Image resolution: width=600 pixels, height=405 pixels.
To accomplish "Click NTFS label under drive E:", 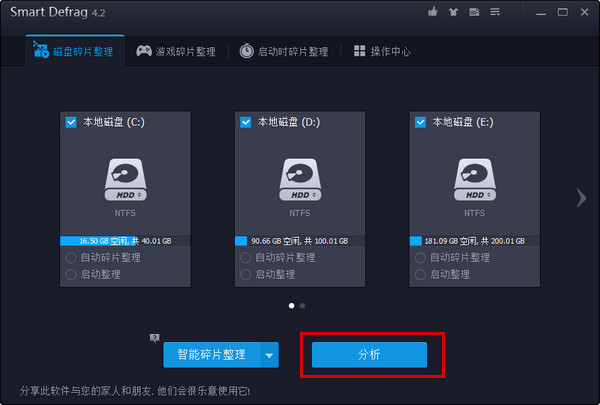I will [475, 213].
